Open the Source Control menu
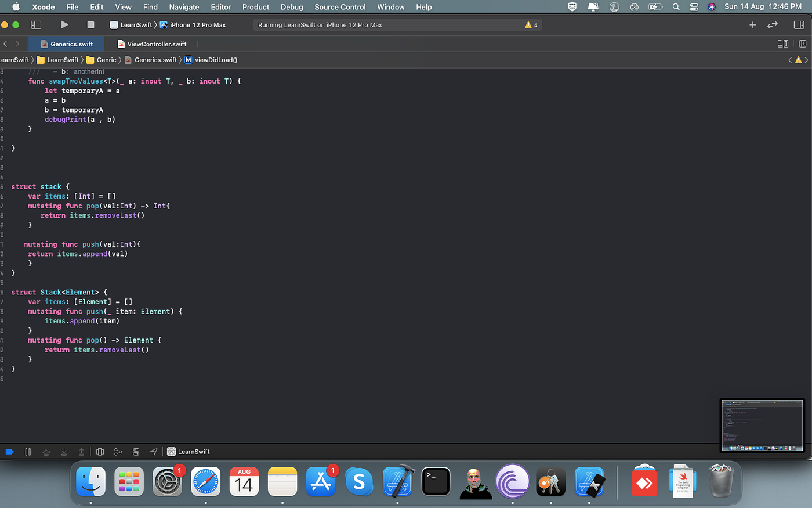 pyautogui.click(x=340, y=7)
